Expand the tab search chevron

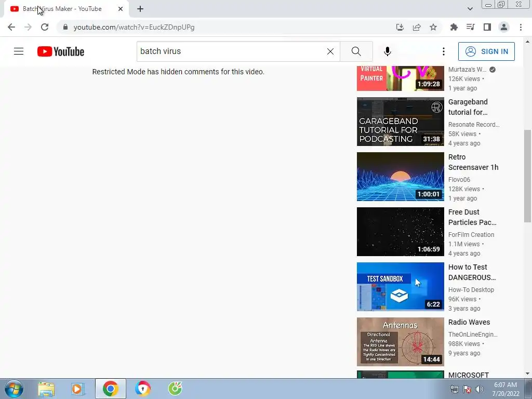click(470, 9)
